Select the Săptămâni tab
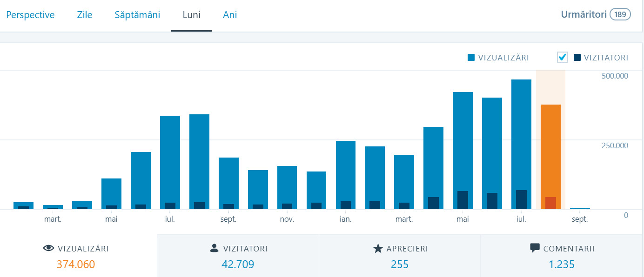644x277 pixels. point(137,15)
